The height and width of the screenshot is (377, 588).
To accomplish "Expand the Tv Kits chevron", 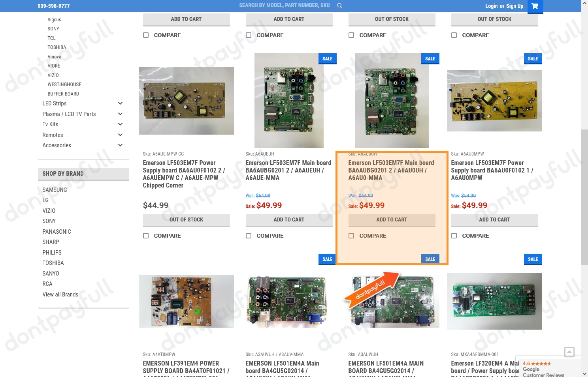I will coord(120,124).
